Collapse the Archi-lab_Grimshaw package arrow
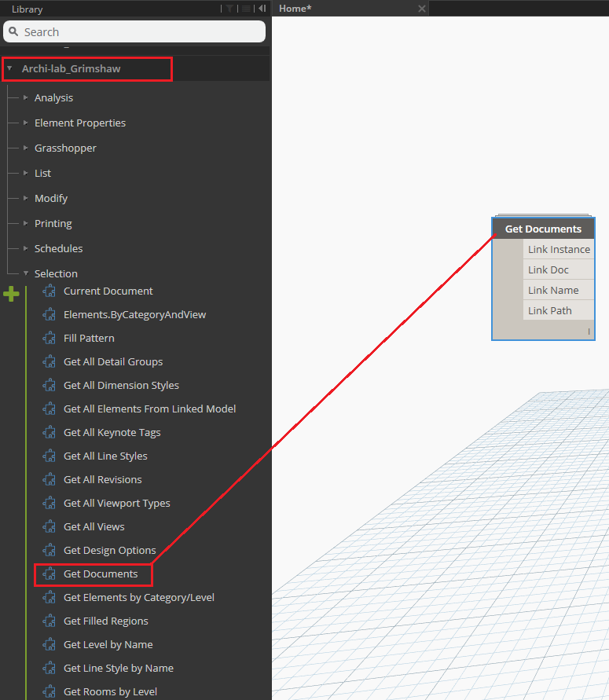The height and width of the screenshot is (700, 609). click(9, 68)
